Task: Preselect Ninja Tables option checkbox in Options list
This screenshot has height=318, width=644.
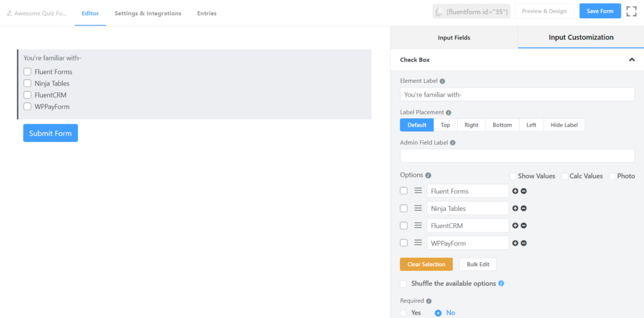Action: coord(404,208)
